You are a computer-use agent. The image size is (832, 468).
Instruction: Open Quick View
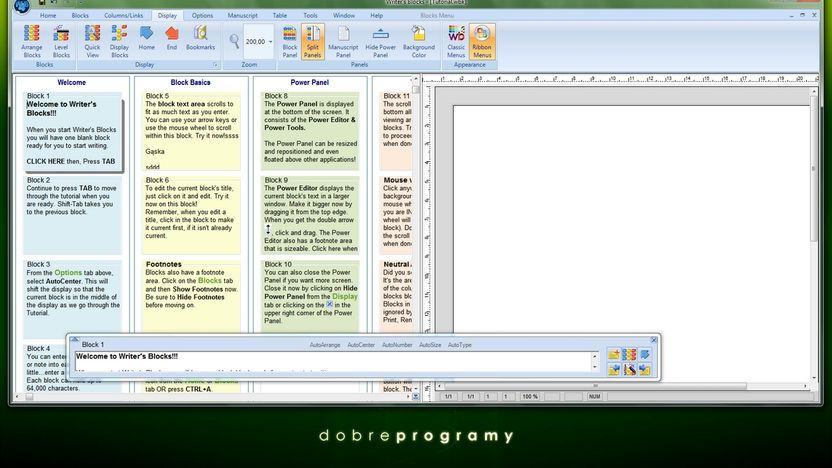tap(92, 41)
